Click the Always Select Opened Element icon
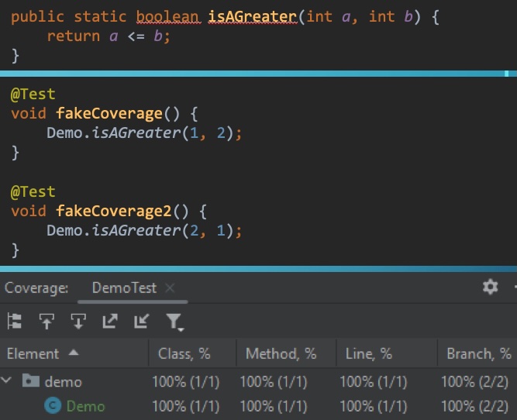The width and height of the screenshot is (517, 420). tap(78, 321)
